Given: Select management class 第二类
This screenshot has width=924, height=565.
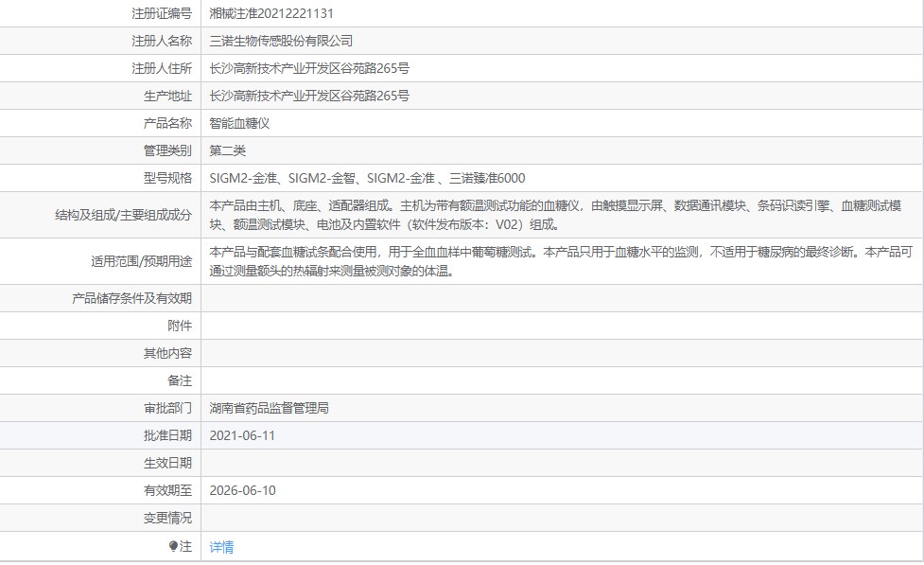Looking at the screenshot, I should click(x=228, y=150).
